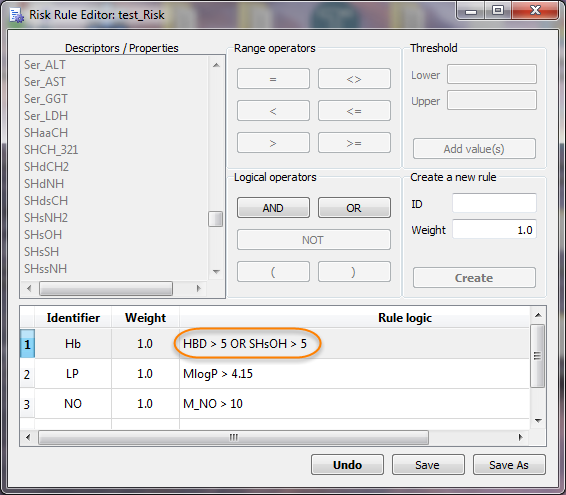Click the equals range operator button

[x=273, y=79]
